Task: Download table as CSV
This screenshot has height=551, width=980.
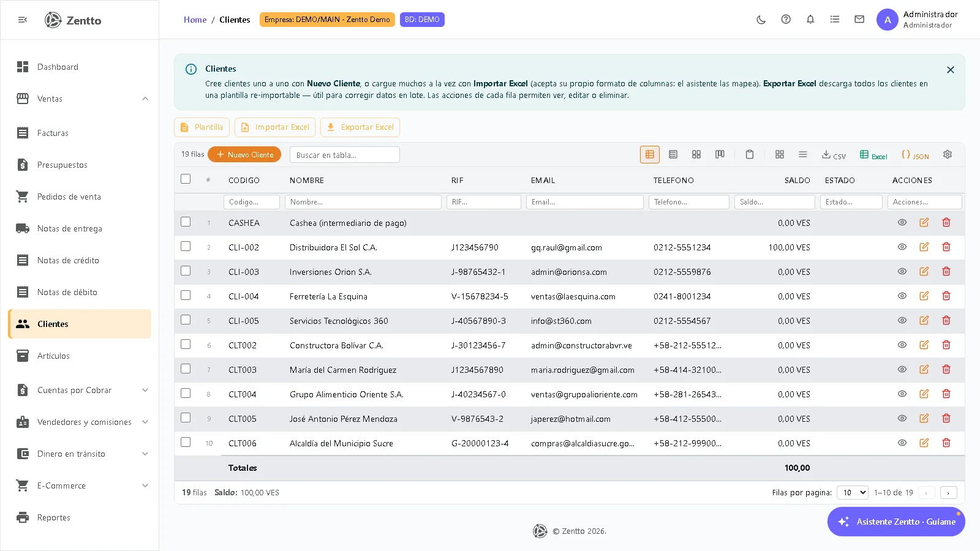Action: coord(834,156)
